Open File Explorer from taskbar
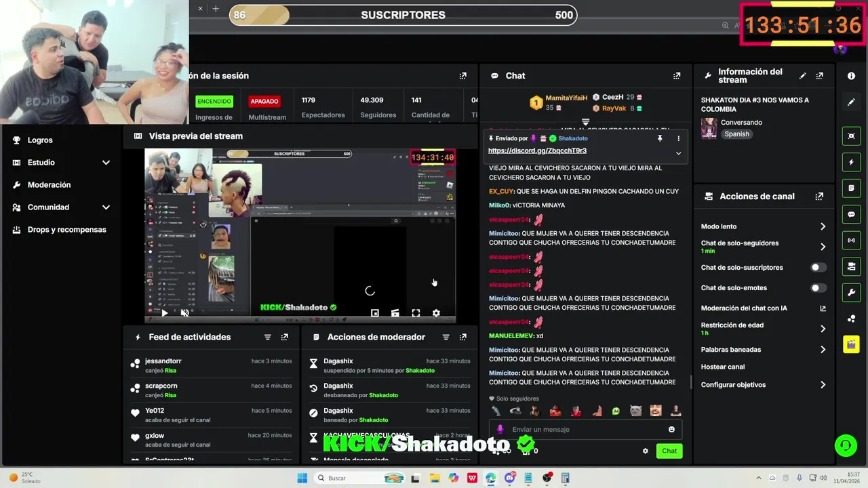The width and height of the screenshot is (868, 488). click(x=435, y=478)
